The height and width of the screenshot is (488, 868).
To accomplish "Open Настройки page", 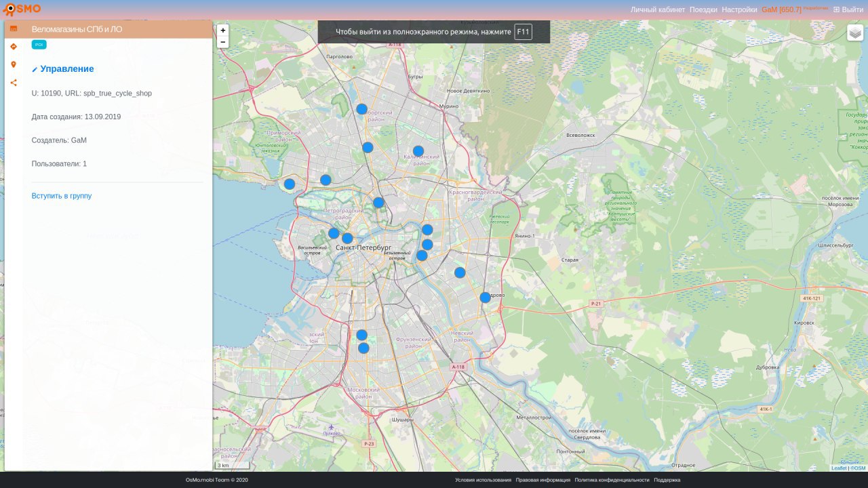I will click(739, 9).
